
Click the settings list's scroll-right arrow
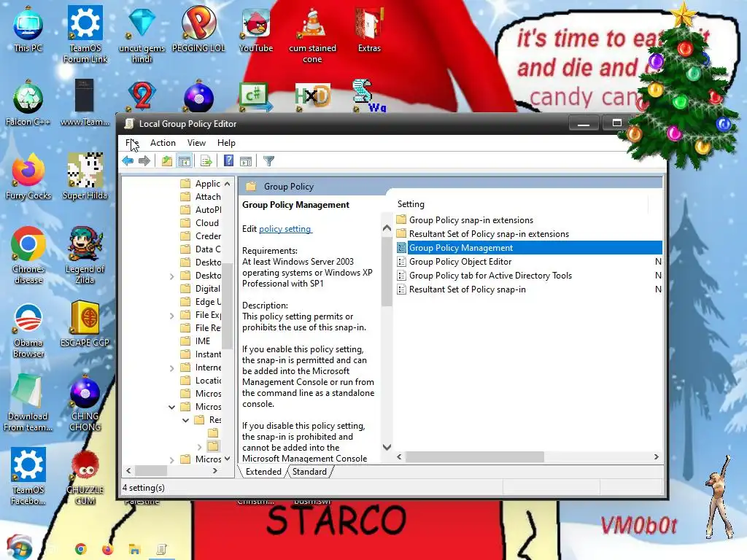tap(657, 456)
